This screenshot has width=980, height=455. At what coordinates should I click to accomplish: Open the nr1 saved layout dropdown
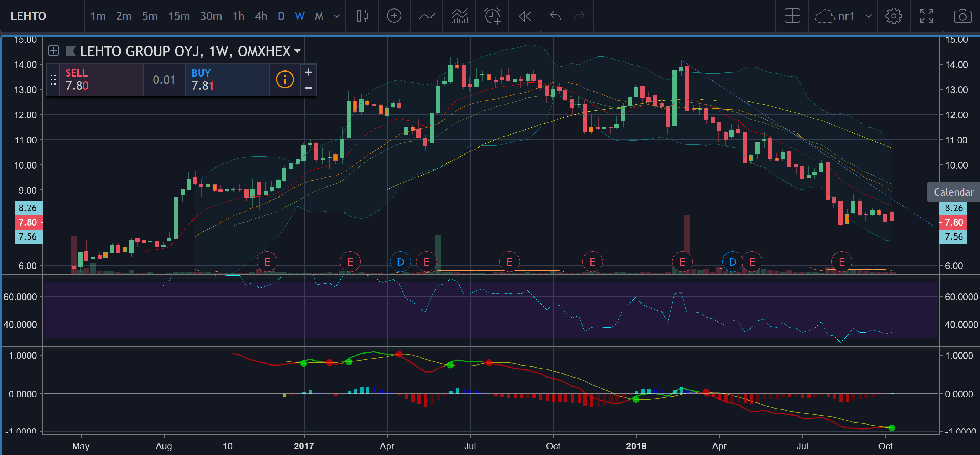[868, 16]
